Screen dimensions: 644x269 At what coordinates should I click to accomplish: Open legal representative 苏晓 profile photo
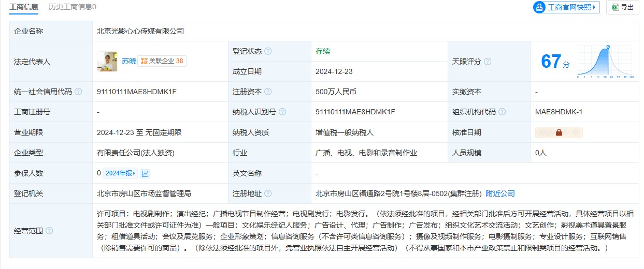click(x=107, y=61)
